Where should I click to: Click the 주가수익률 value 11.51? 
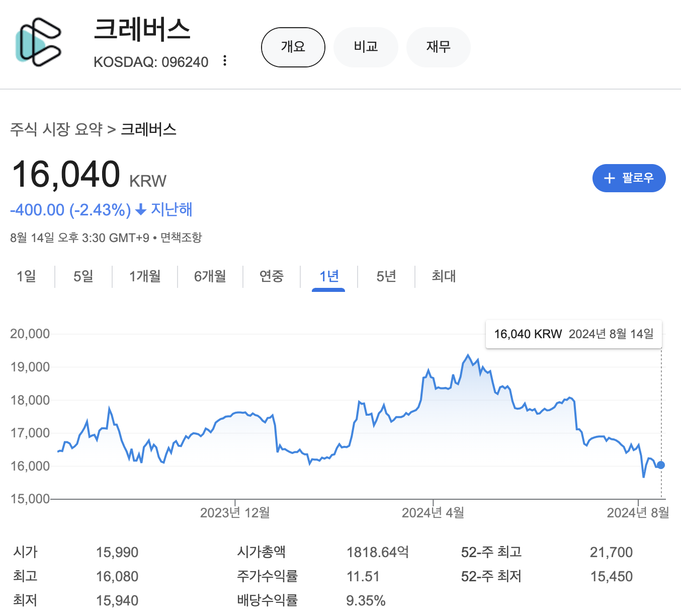[363, 576]
